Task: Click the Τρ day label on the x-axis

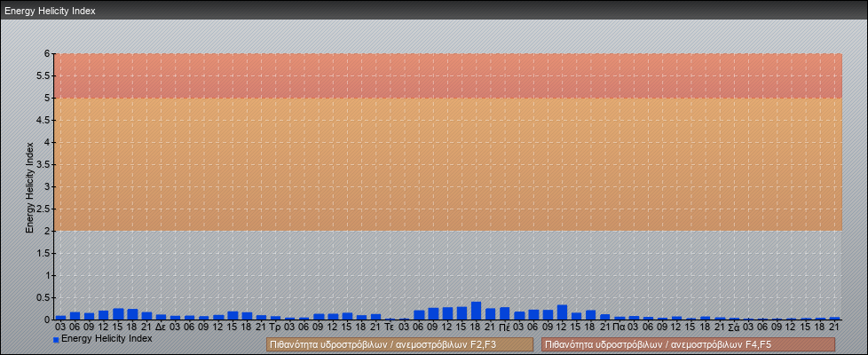Action: pyautogui.click(x=275, y=327)
